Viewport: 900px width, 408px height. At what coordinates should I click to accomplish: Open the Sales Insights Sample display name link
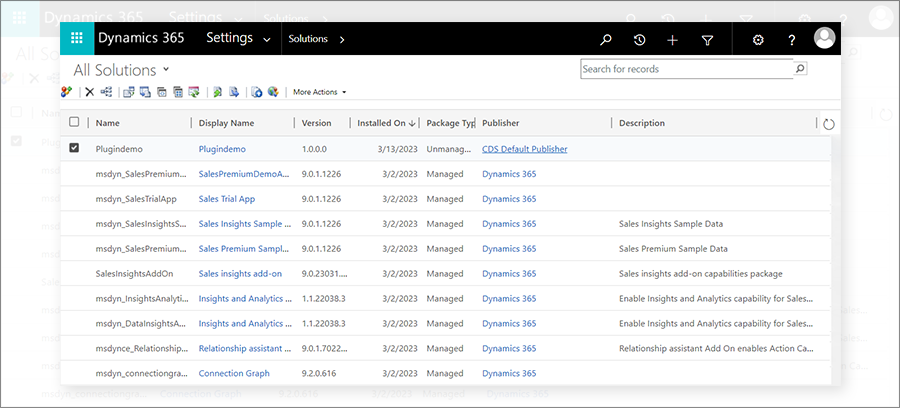point(245,224)
